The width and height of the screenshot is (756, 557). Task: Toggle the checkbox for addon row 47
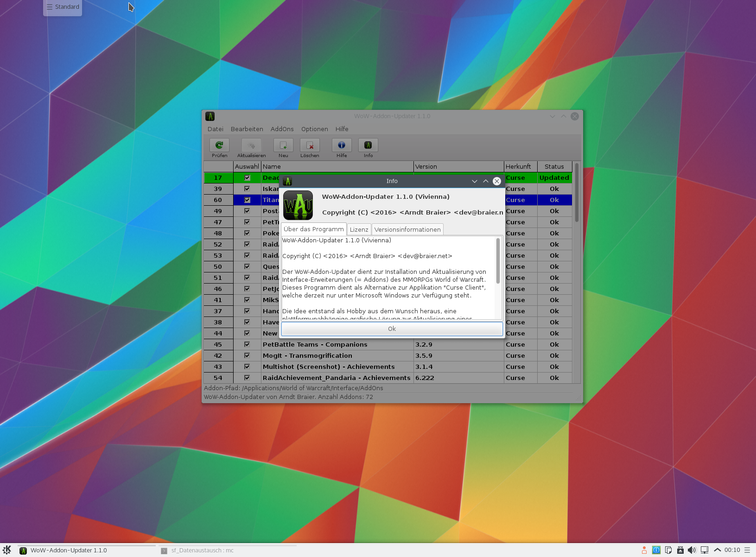tap(247, 222)
